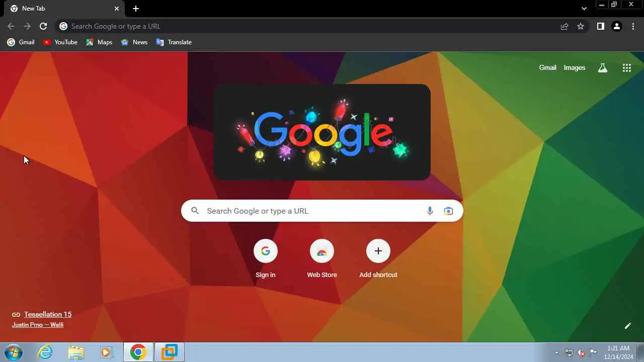Open the Sign in shortcut
644x362 pixels.
[266, 259]
